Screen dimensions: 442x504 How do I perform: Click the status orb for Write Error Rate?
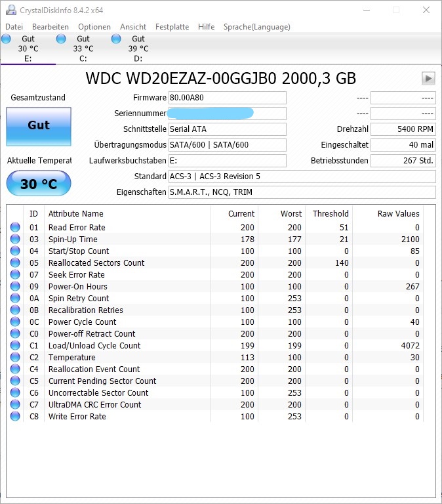15,416
